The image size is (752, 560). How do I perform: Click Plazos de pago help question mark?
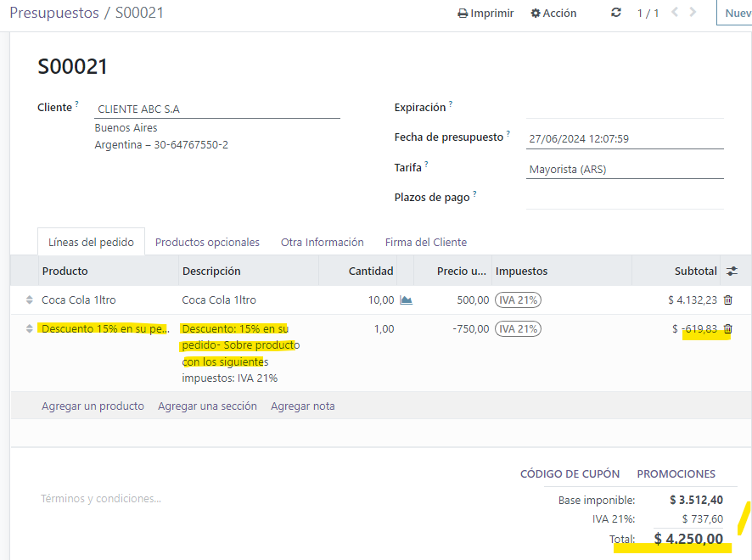pyautogui.click(x=474, y=193)
